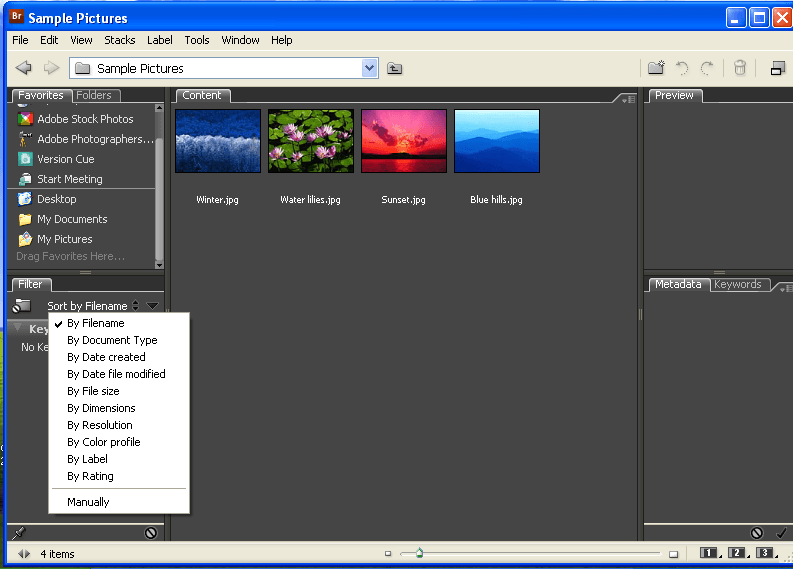Image resolution: width=793 pixels, height=569 pixels.
Task: Switch to the Folders tab
Action: [94, 95]
